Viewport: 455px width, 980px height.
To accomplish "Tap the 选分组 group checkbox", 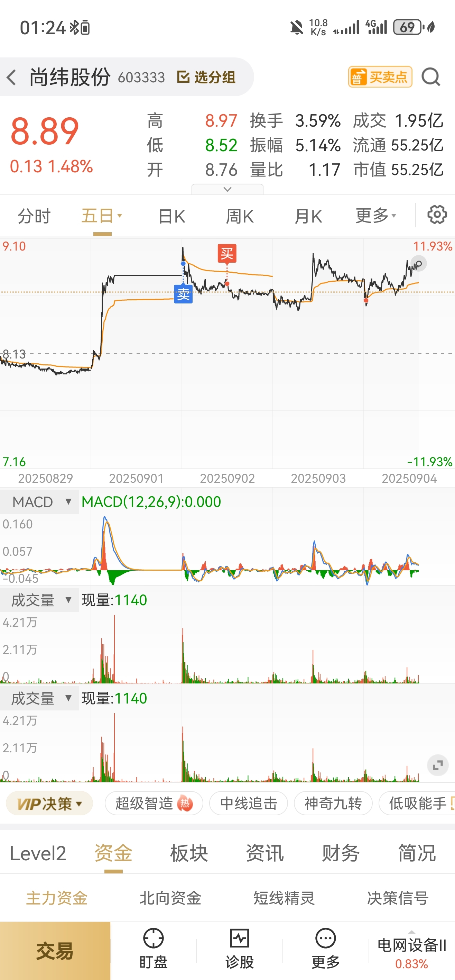I will [x=206, y=77].
